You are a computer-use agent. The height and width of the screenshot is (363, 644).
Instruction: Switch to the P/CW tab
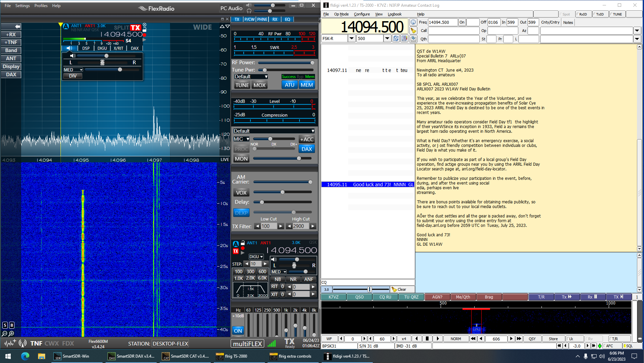(249, 19)
